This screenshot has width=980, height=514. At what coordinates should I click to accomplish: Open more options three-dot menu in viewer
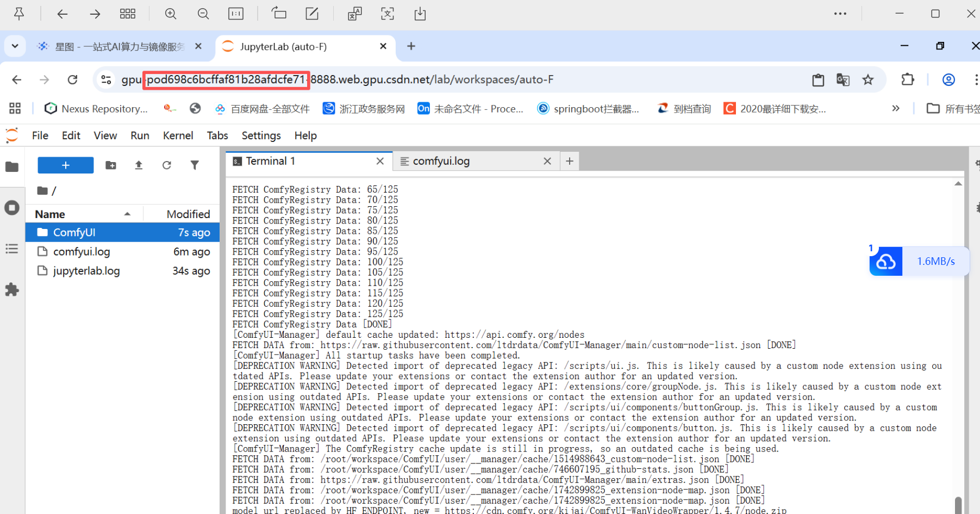tap(840, 14)
